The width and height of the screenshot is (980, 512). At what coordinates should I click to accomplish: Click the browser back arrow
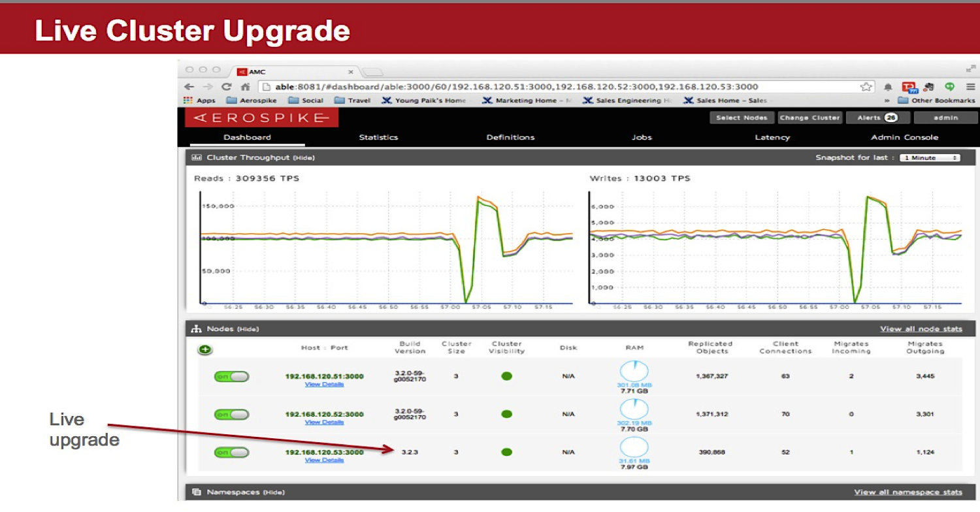(x=189, y=86)
